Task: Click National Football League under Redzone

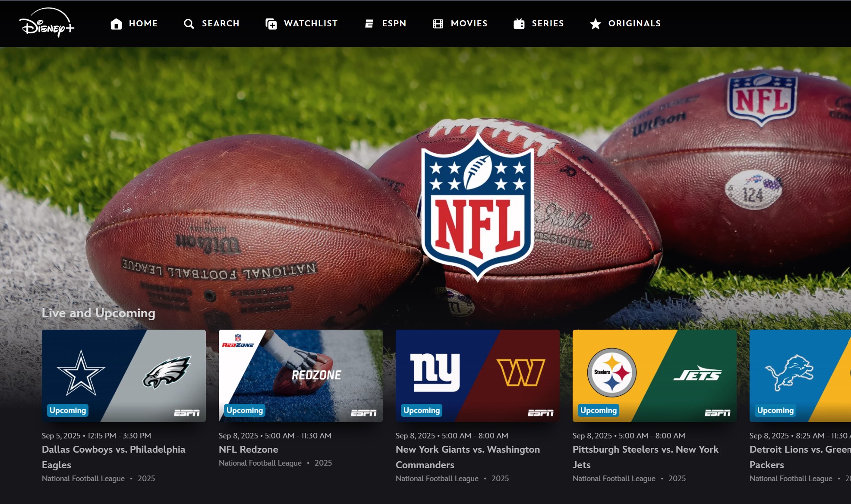Action: 260,463
